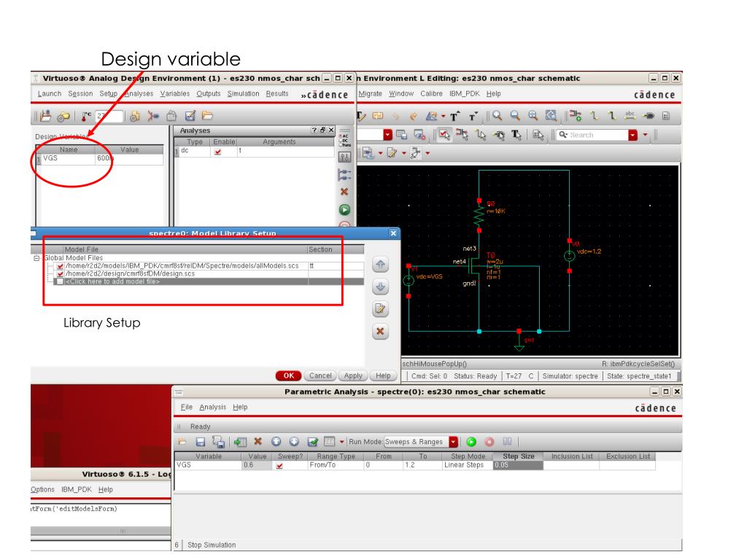Click the red X Delete icon in Model Library Setup

point(380,332)
